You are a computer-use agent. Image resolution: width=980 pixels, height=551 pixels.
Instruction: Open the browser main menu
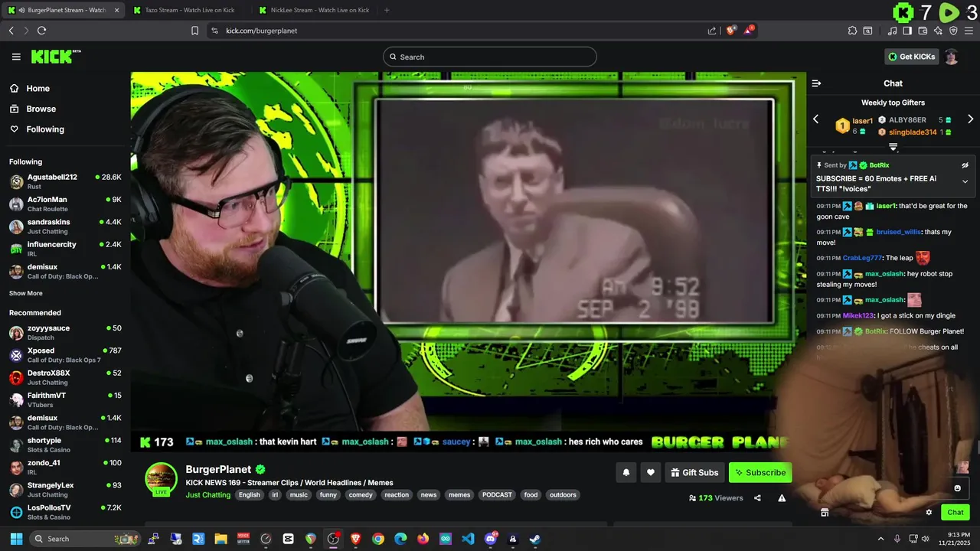969,31
